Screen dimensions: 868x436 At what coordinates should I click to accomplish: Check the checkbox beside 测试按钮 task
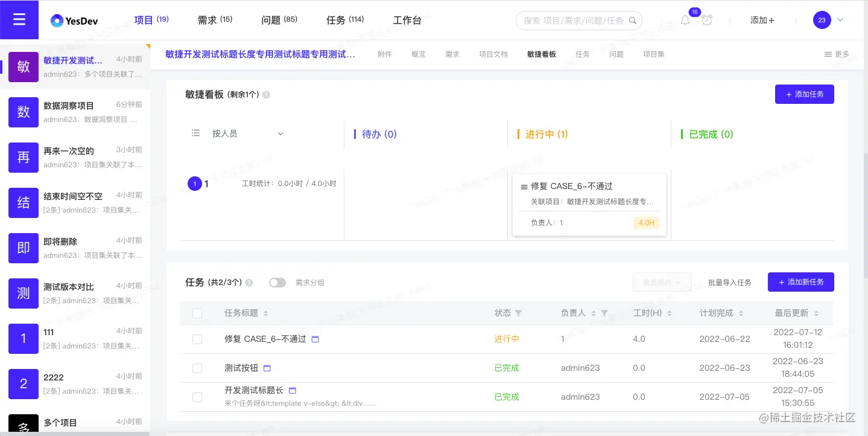tap(197, 368)
